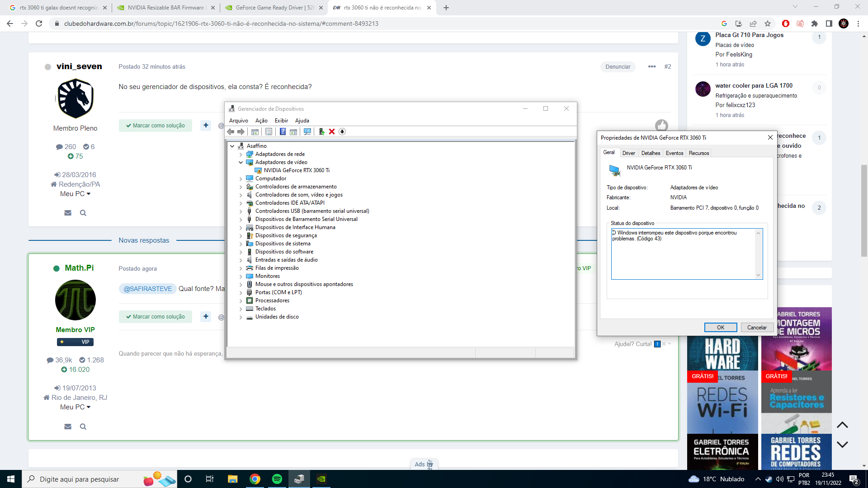Click the Denunciar button

pos(618,67)
